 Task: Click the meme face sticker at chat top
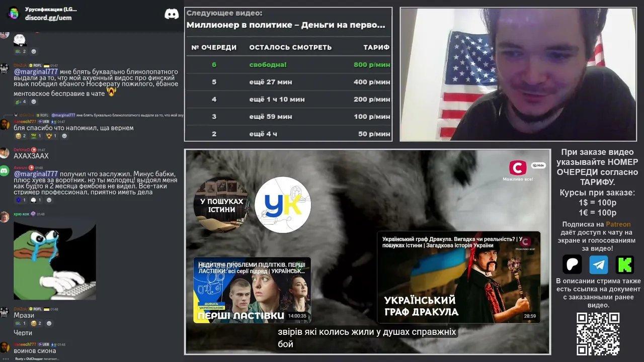tap(20, 40)
